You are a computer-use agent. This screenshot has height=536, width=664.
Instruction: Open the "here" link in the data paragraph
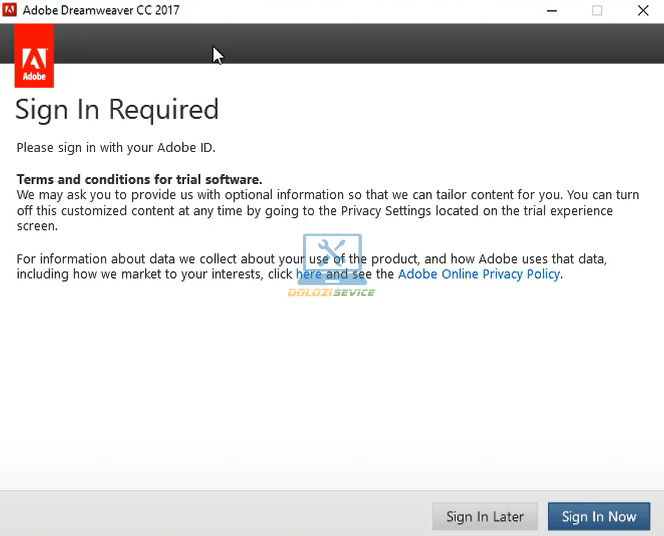click(309, 274)
